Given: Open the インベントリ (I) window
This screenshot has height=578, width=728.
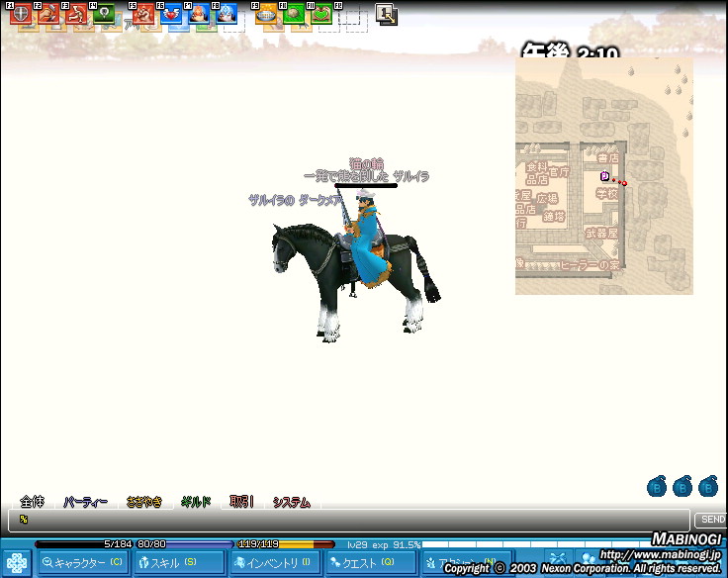Looking at the screenshot, I should click(x=275, y=563).
